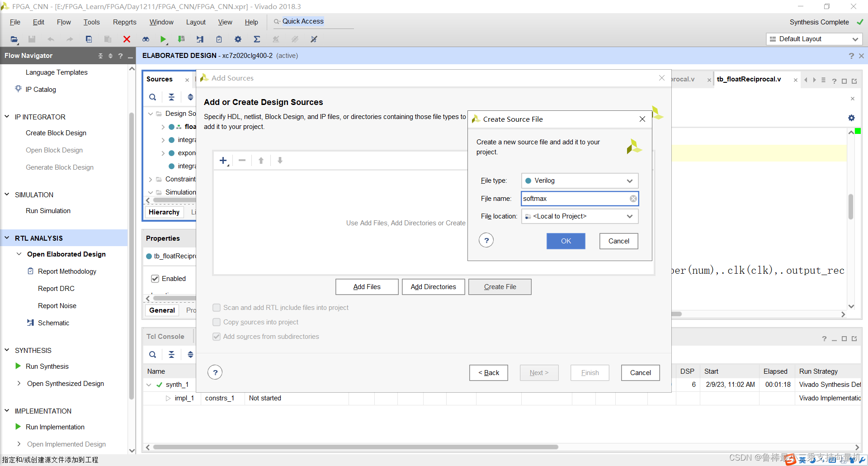Click the red Delete X toolbar icon

click(x=127, y=39)
